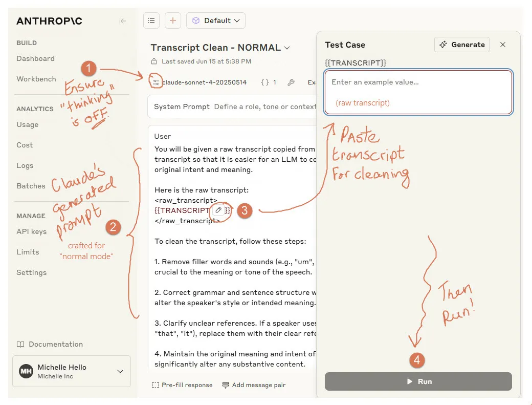Screen dimensions: 532x405
Task: Click the opening <raw_transcript> tag line
Action: 186,200
